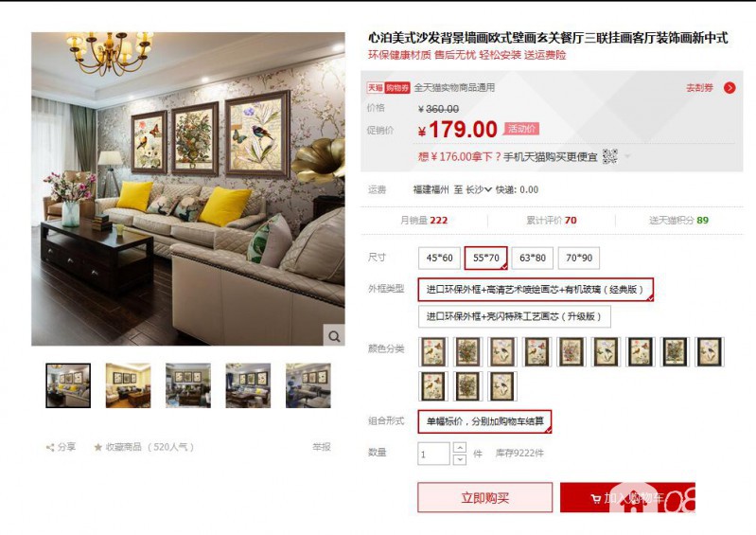Increase quantity with the up arrow

pos(460,447)
